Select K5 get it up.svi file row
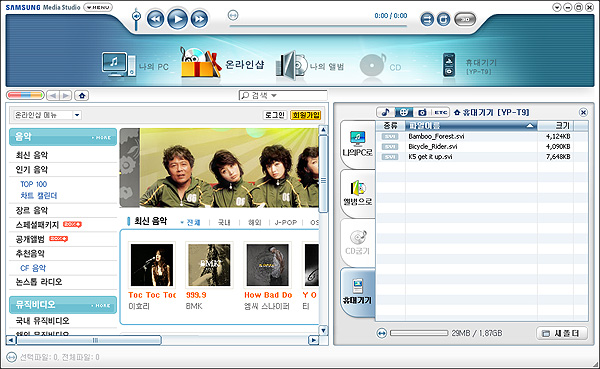Image resolution: width=600 pixels, height=369 pixels. coord(482,157)
